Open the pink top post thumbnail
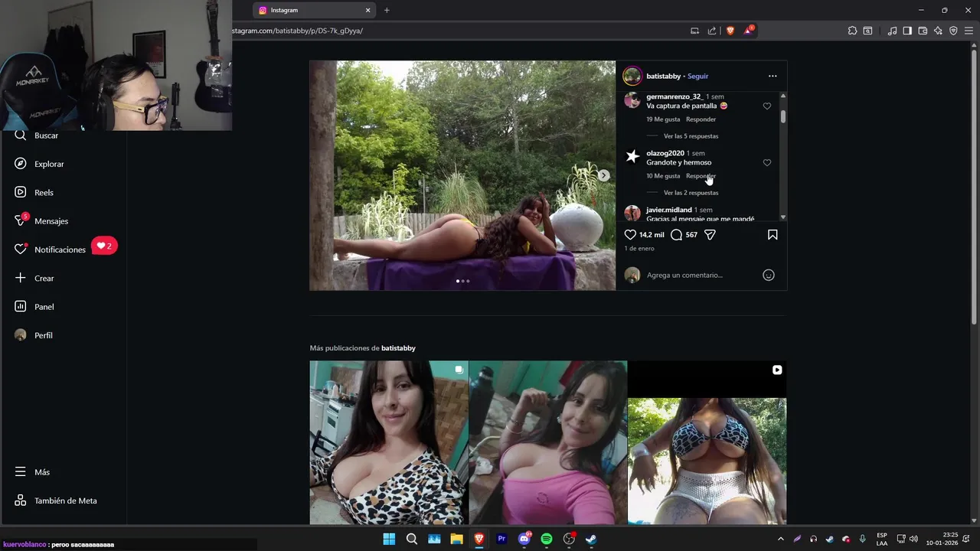This screenshot has height=551, width=980. click(547, 442)
